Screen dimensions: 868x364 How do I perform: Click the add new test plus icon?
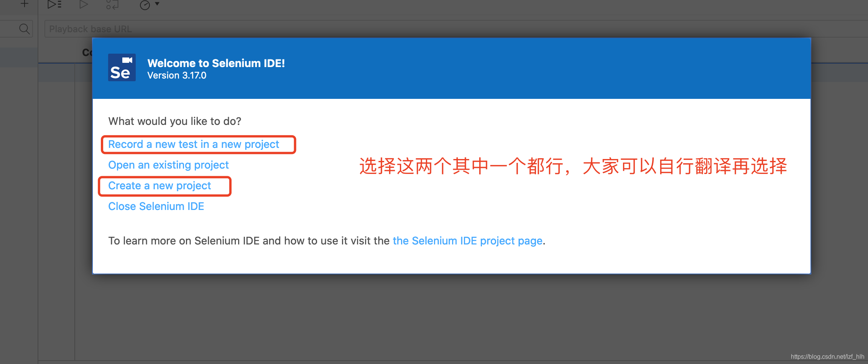24,4
